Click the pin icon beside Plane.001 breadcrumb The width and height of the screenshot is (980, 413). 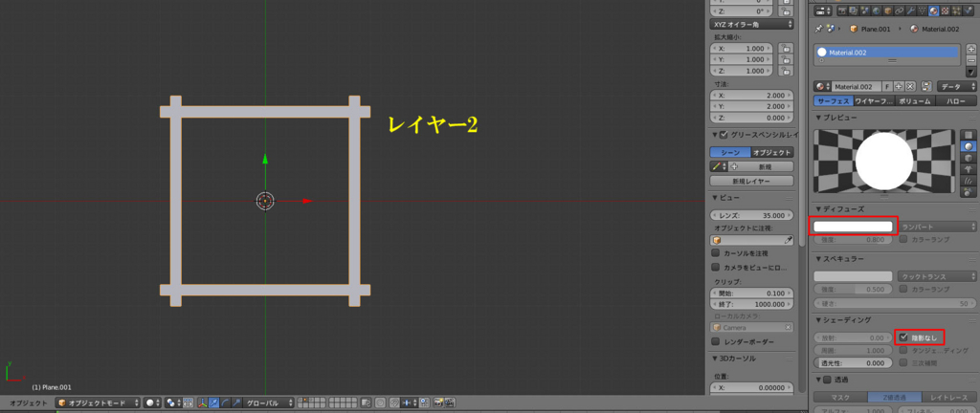pyautogui.click(x=819, y=29)
